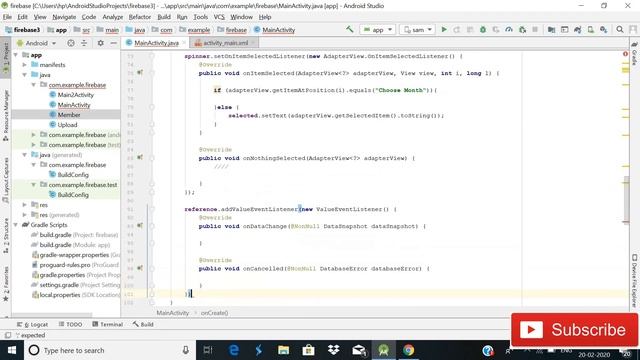Viewport: 640px width, 360px height.
Task: Open the sam device selector dropdown
Action: tap(418, 30)
